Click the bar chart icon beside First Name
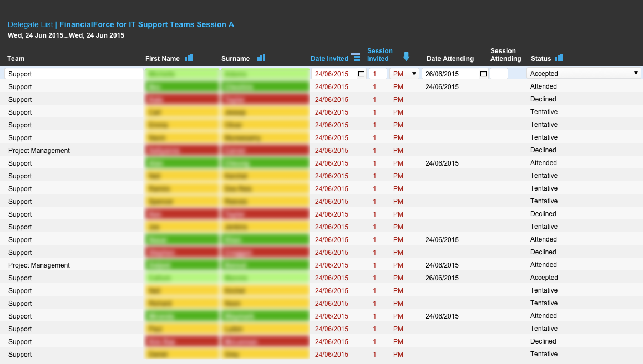643x364 pixels. [189, 58]
